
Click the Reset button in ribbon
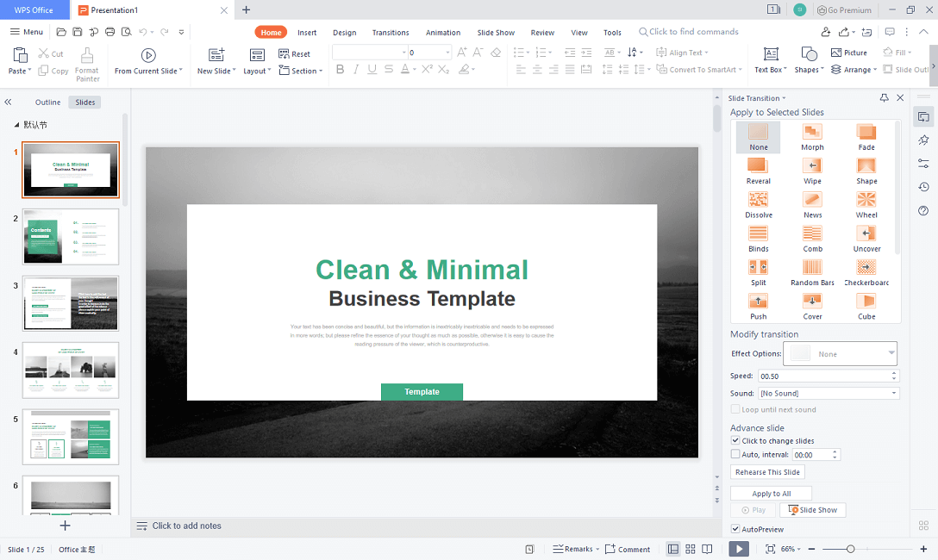[x=294, y=53]
